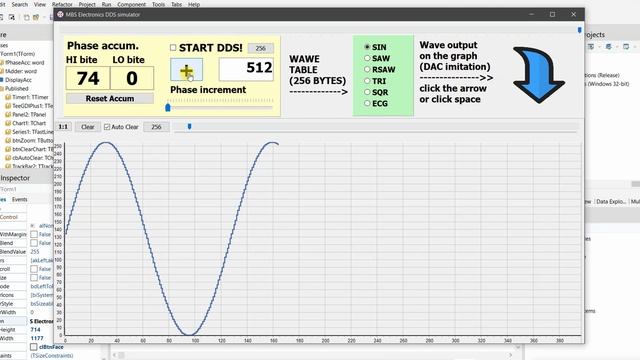Toggle the clBtnFace color checkbox in Inspector
The width and height of the screenshot is (640, 360).
[x=34, y=347]
